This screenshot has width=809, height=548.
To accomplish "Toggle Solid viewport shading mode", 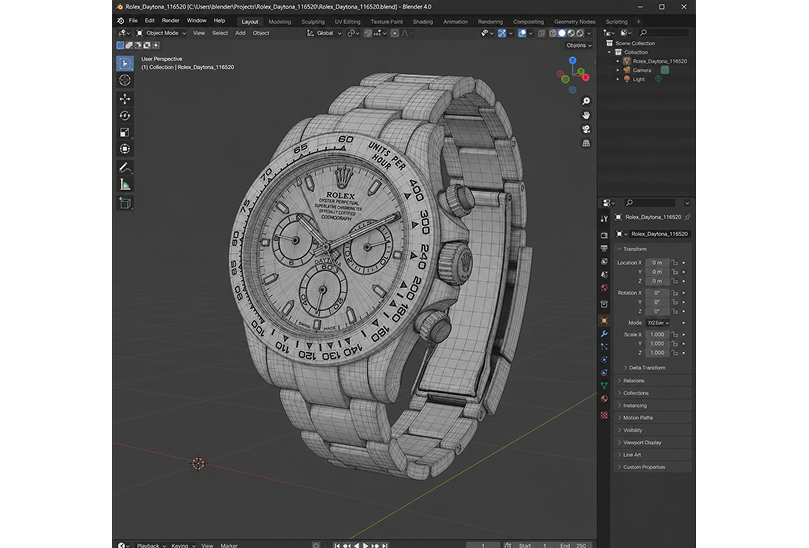I will click(x=562, y=33).
